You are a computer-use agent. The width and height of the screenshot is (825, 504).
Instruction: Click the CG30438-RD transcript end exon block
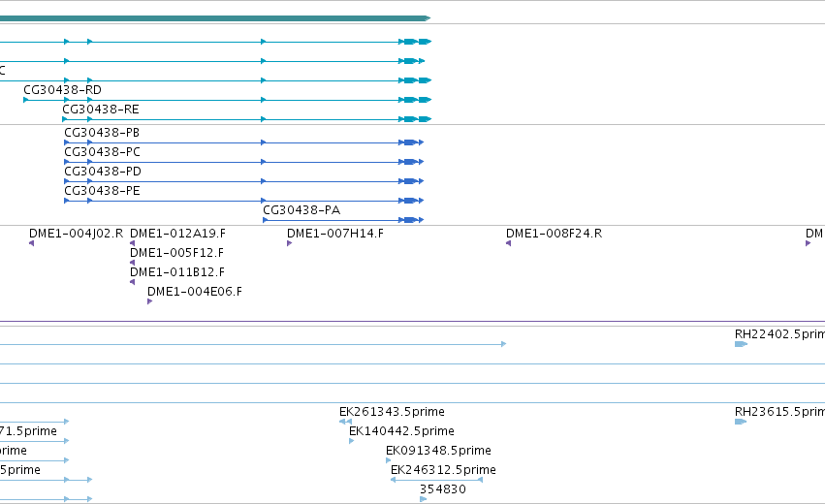point(426,100)
